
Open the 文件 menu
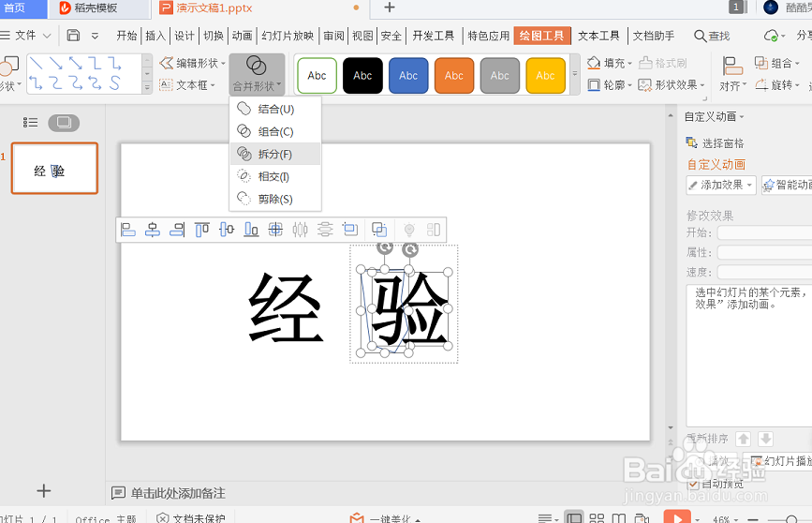[x=26, y=36]
